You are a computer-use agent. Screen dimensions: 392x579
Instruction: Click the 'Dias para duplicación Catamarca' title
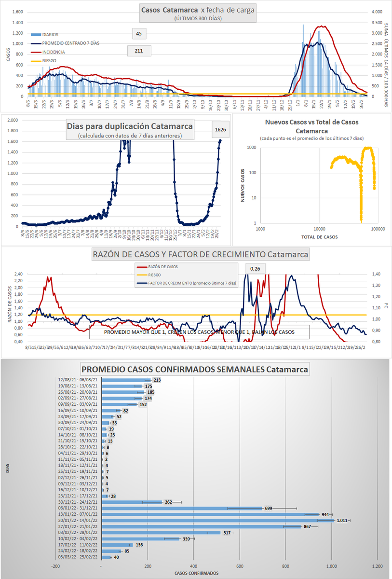130,126
